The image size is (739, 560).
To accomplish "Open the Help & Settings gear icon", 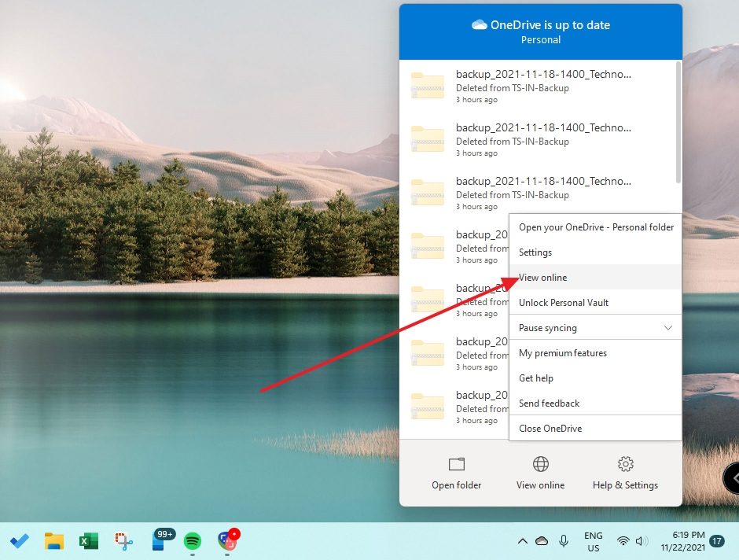I will pos(625,464).
